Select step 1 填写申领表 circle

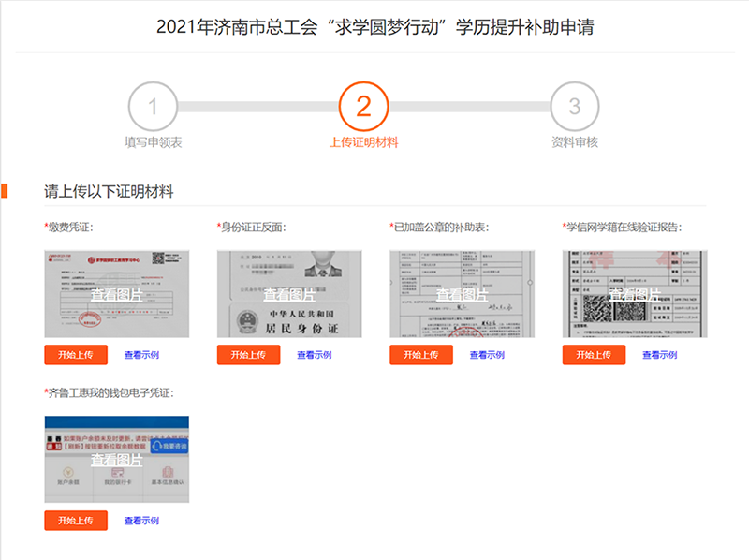pyautogui.click(x=154, y=108)
